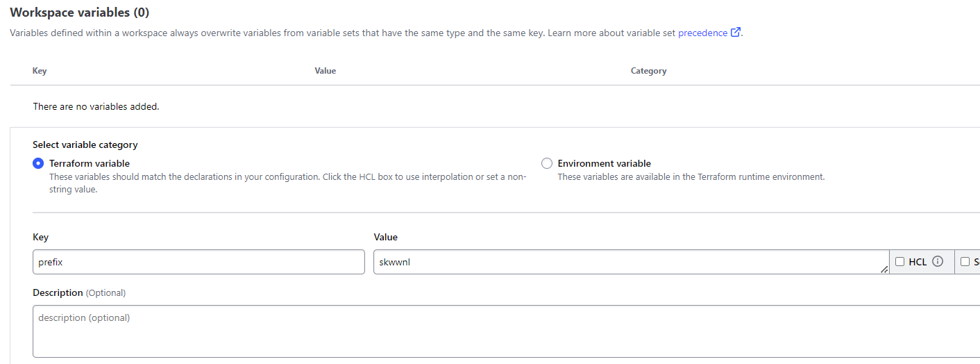Click the Workspace variables (0) heading
980x364 pixels.
click(x=79, y=13)
